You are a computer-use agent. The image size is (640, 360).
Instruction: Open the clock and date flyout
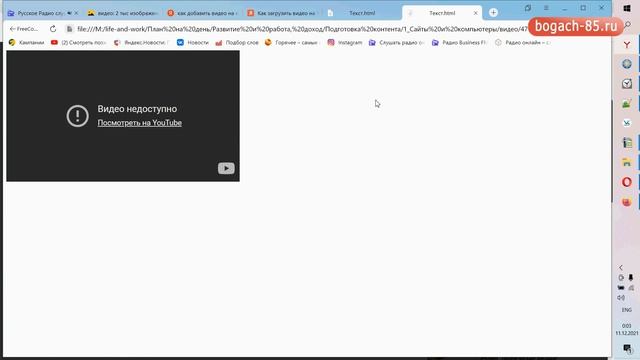pyautogui.click(x=627, y=329)
